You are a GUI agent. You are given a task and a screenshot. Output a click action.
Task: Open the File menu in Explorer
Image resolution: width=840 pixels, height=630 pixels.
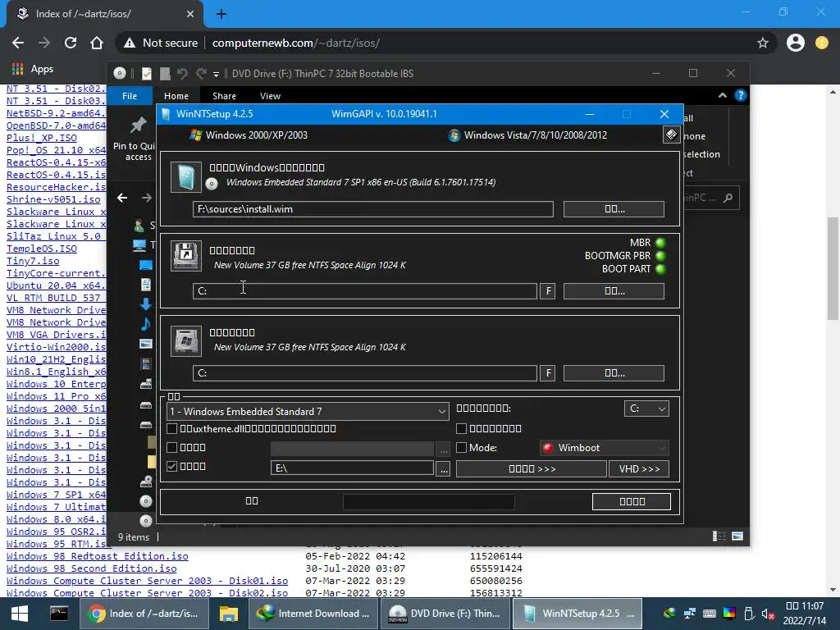click(130, 96)
